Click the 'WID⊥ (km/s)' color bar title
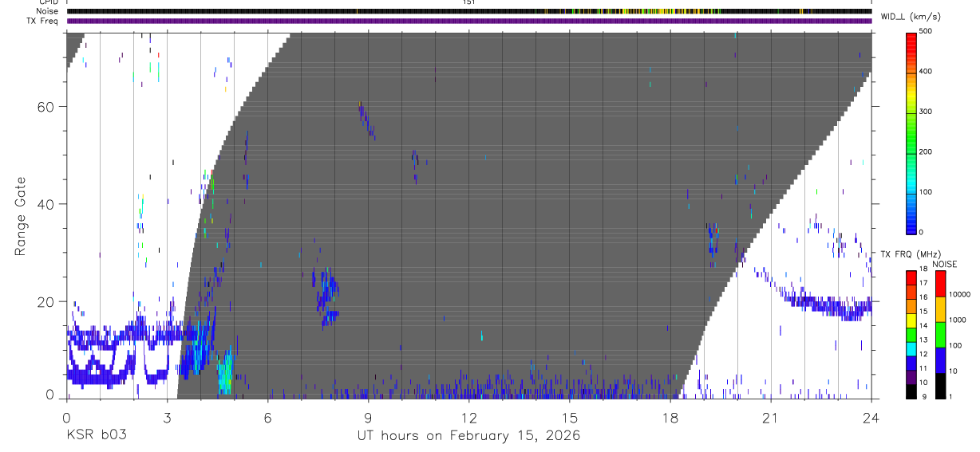This screenshot has width=980, height=452. point(910,16)
